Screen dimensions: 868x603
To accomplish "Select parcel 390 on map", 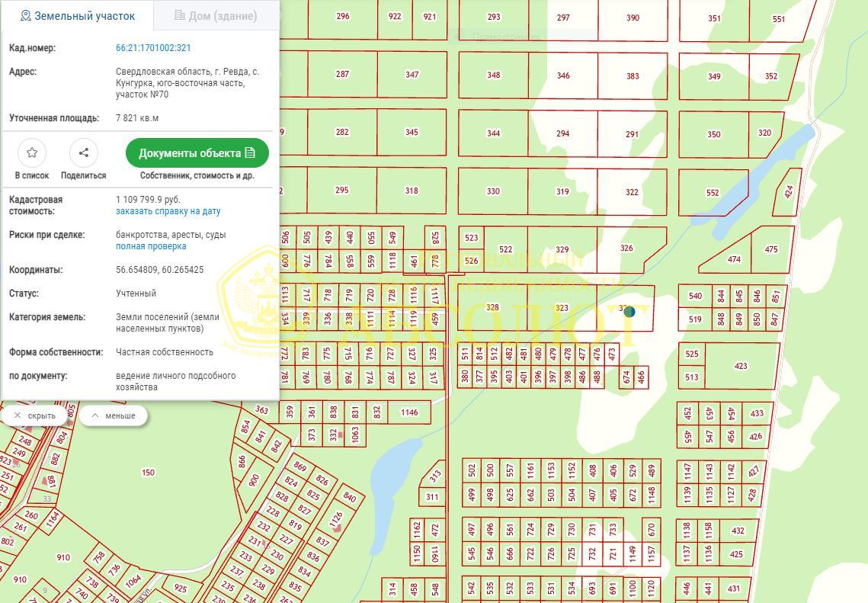I will click(x=633, y=18).
